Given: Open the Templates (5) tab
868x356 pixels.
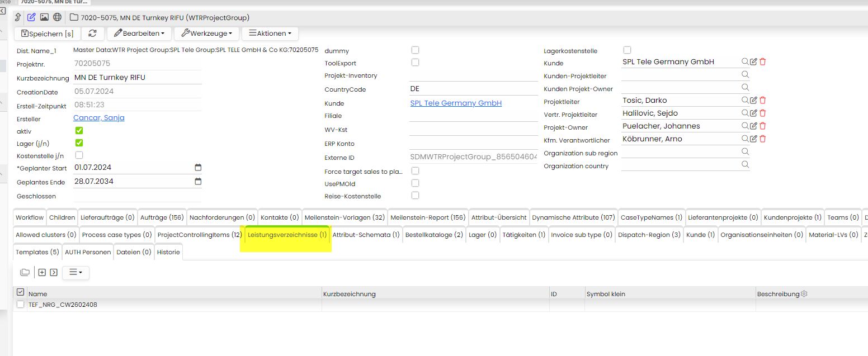Looking at the screenshot, I should click(37, 252).
